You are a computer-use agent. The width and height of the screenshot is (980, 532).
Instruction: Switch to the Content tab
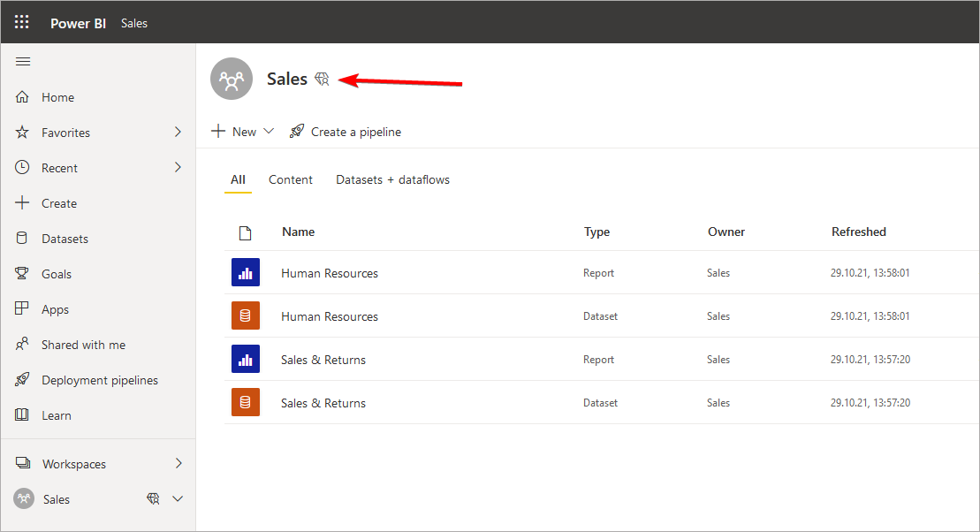291,179
